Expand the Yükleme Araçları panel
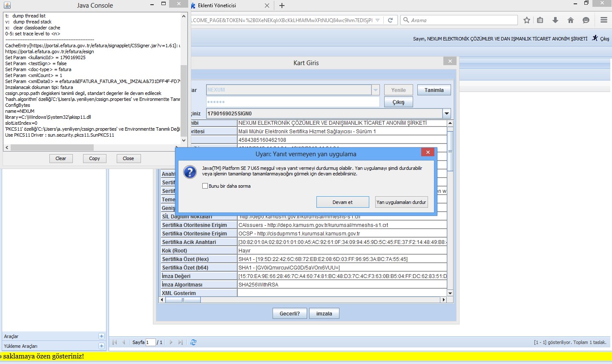612x364 pixels. [x=101, y=346]
